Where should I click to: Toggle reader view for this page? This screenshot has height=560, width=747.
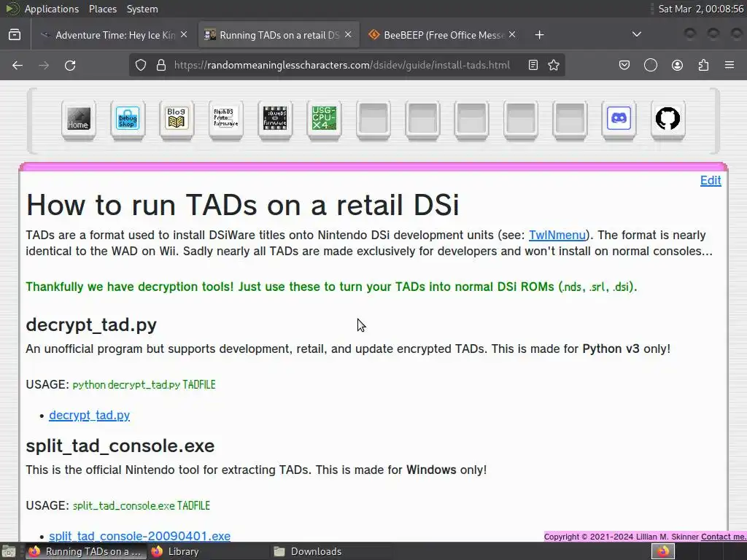[533, 65]
